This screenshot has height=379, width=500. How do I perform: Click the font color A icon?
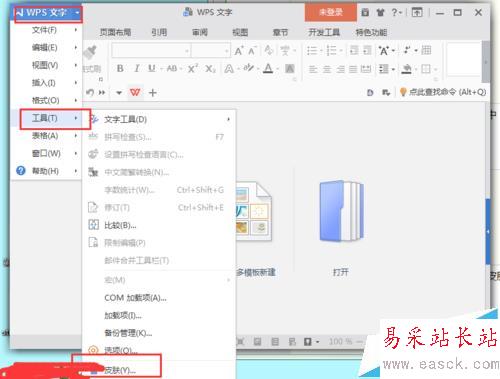[268, 69]
